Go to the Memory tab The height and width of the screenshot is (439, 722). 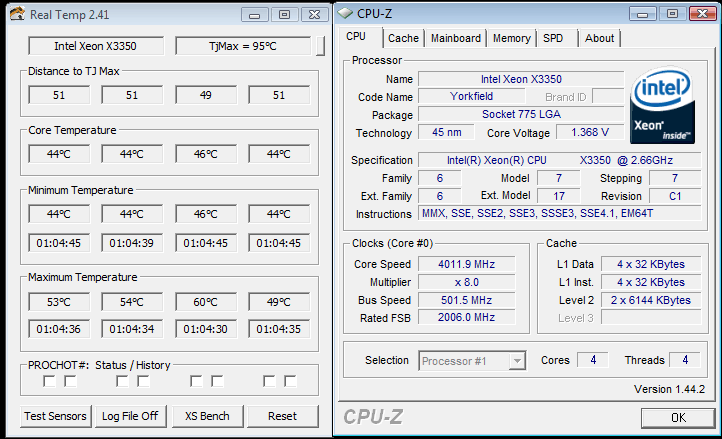[512, 38]
